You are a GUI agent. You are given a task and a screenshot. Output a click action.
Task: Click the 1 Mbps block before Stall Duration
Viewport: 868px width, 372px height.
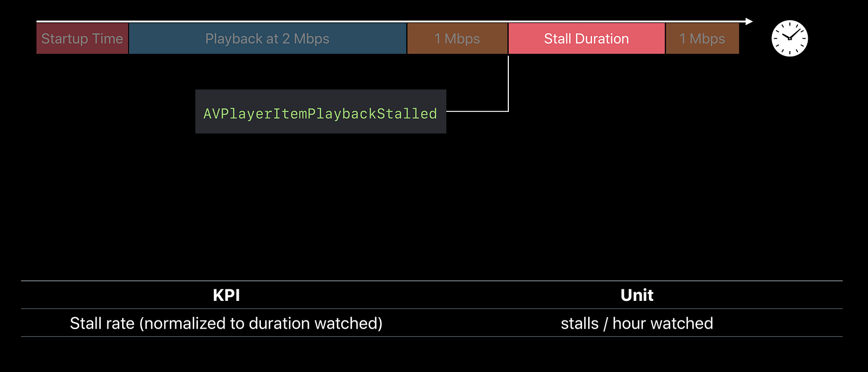457,39
